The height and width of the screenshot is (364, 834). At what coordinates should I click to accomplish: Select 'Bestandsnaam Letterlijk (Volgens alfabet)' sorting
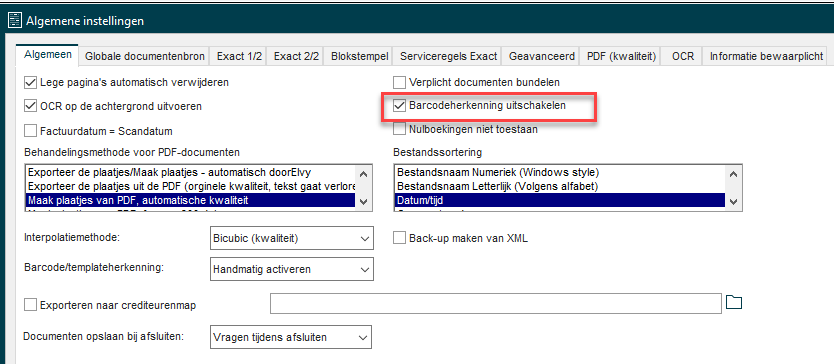click(560, 186)
